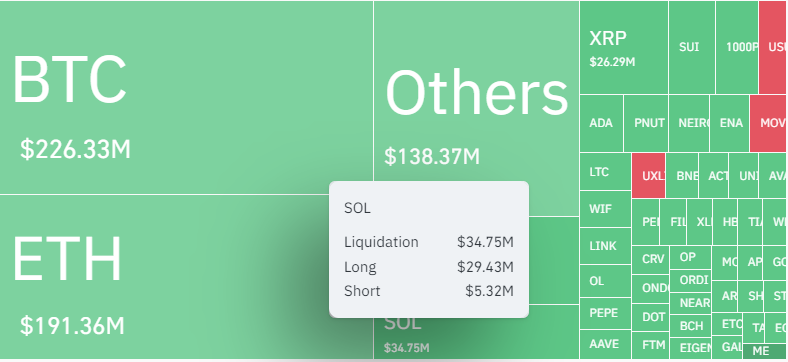This screenshot has width=788, height=362.
Task: Click the AR tile
Action: point(725,296)
